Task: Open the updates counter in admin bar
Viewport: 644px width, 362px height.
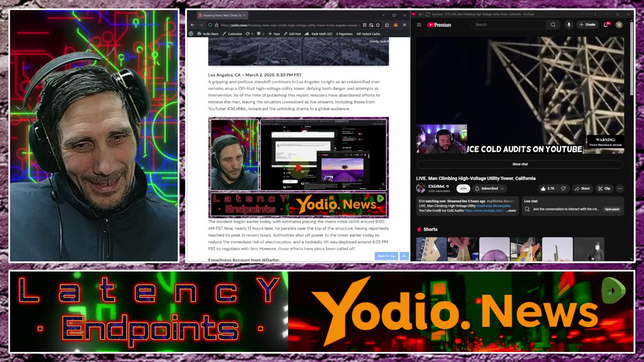Action: [x=250, y=34]
